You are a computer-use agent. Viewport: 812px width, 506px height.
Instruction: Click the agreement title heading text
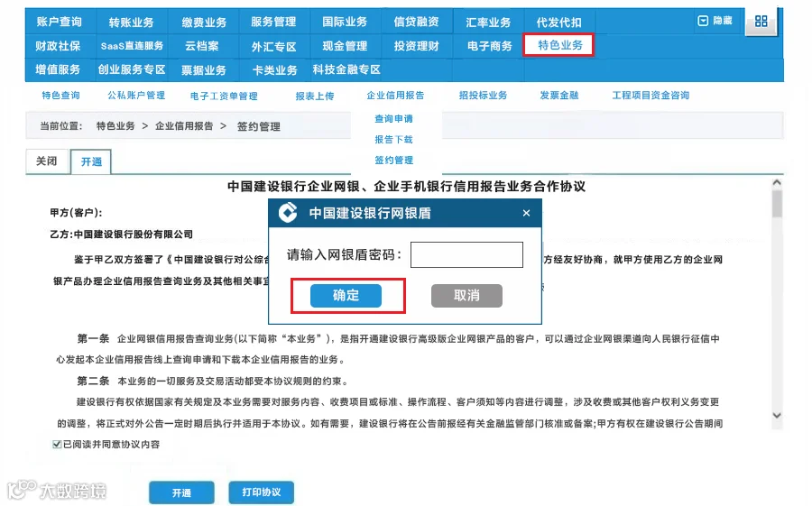pos(407,187)
